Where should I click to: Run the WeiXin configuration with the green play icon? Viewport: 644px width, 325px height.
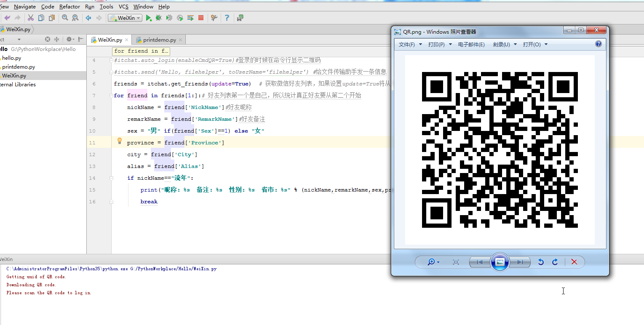coord(149,18)
